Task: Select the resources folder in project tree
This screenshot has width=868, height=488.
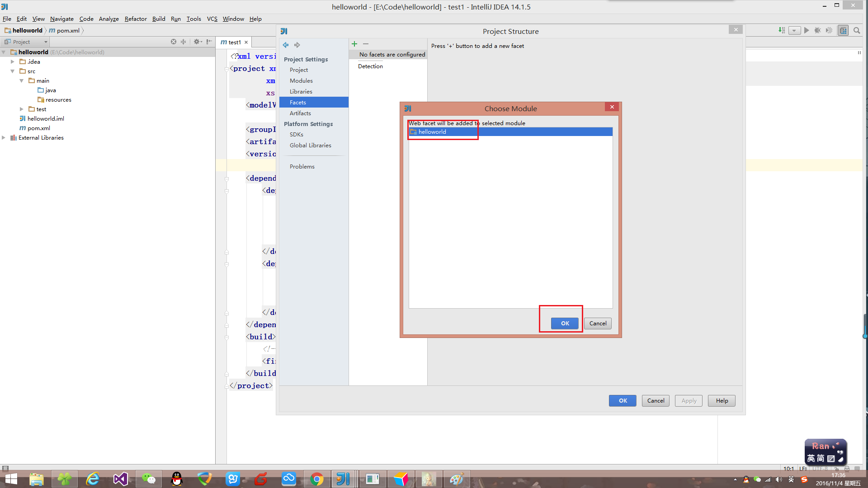Action: pos(54,100)
